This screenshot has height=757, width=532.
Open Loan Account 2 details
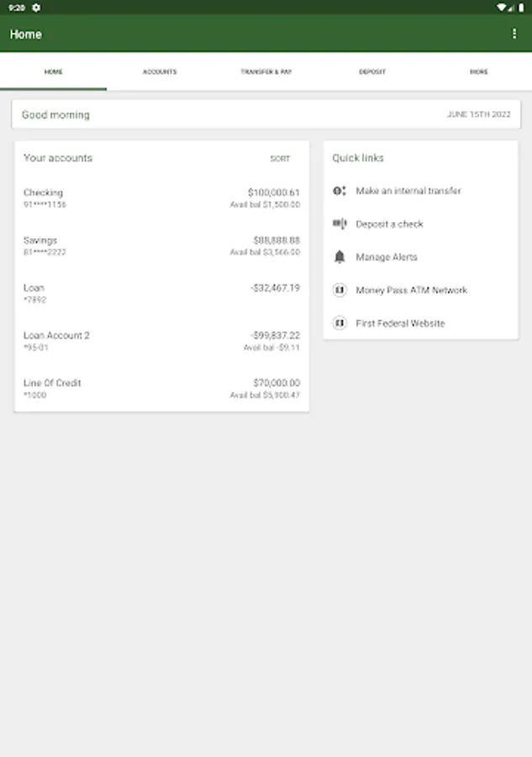click(x=161, y=341)
